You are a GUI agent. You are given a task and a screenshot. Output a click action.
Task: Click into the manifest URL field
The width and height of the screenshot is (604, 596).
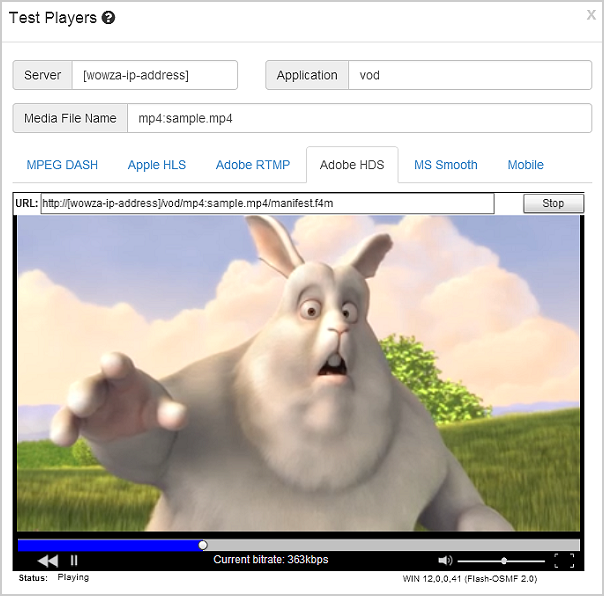pyautogui.click(x=267, y=203)
